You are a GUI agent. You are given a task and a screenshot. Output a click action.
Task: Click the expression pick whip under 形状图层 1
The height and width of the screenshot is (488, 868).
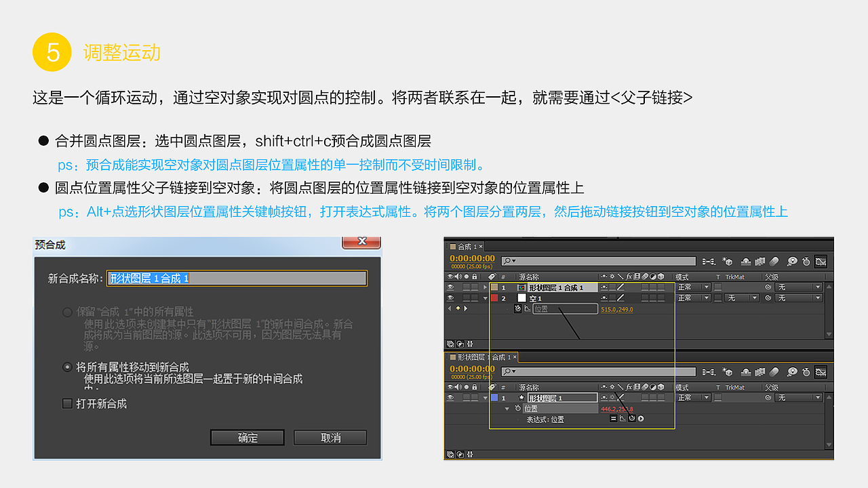(632, 418)
